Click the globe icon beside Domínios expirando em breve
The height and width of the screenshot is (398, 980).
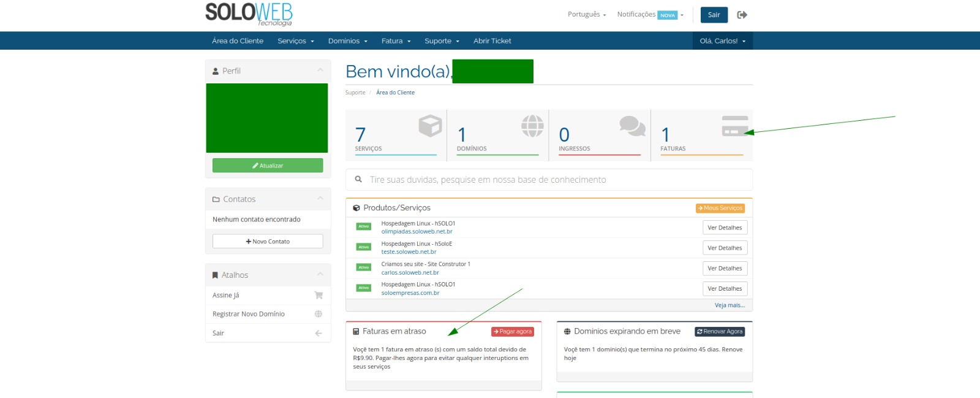567,332
